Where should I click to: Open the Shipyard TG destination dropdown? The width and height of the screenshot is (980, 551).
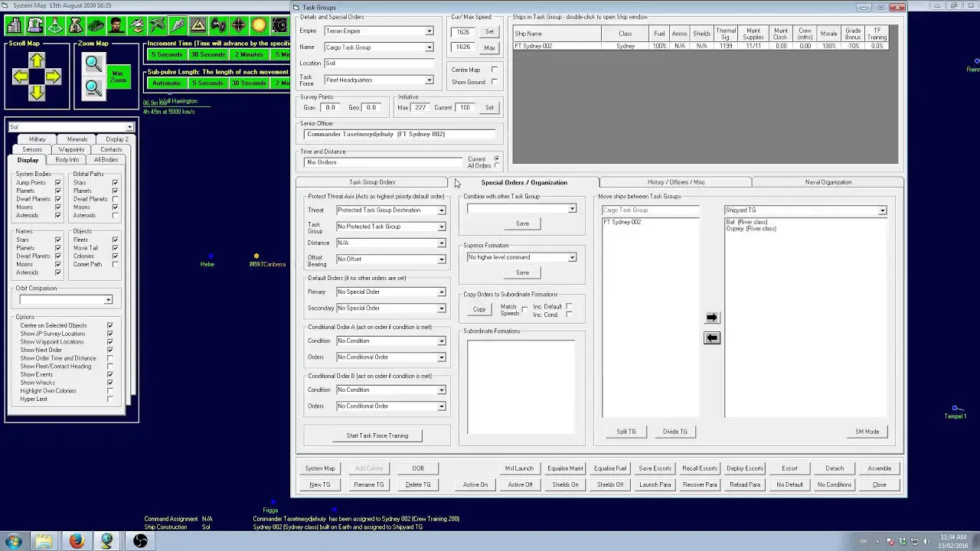[882, 210]
